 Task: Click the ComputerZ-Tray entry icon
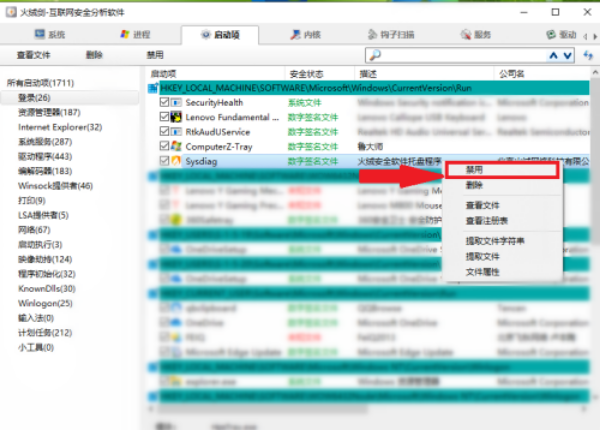[176, 146]
